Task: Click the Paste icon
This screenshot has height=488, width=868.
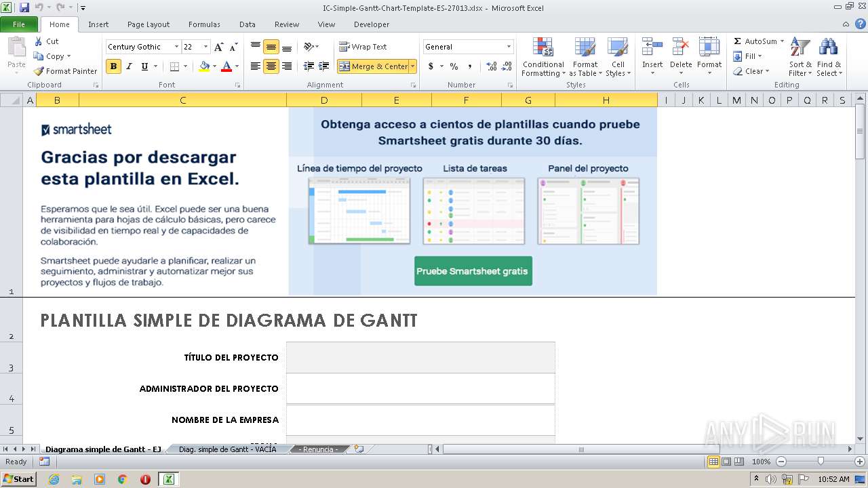Action: click(x=16, y=49)
